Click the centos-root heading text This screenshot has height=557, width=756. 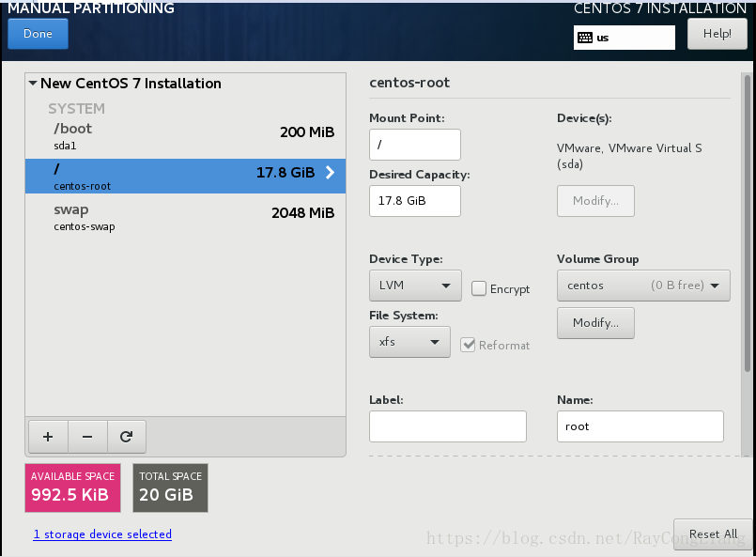point(409,83)
